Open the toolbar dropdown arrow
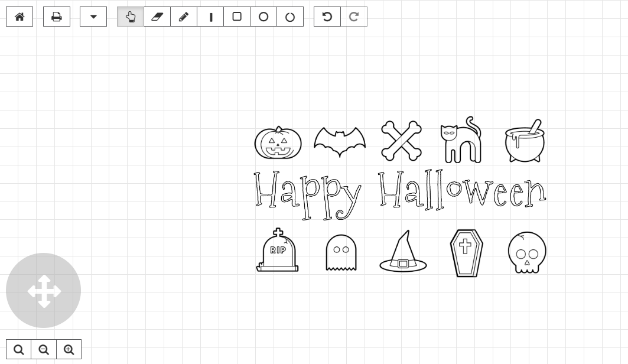 93,17
